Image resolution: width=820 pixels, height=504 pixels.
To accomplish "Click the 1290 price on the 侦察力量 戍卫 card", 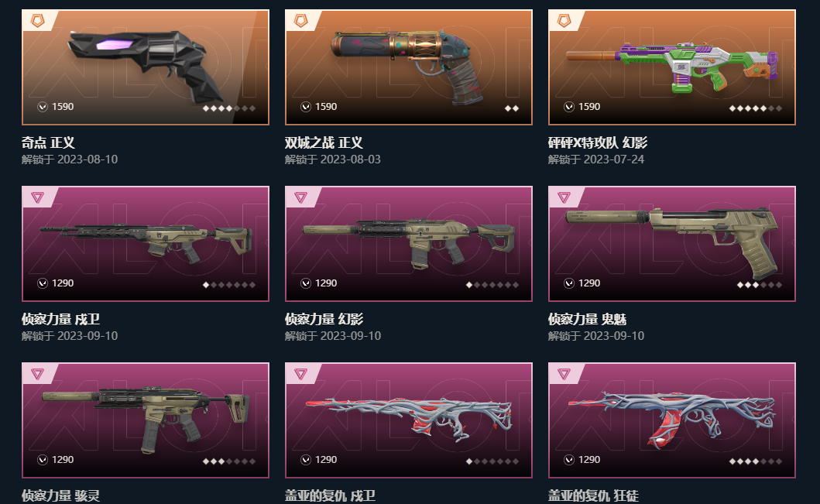I will point(63,283).
